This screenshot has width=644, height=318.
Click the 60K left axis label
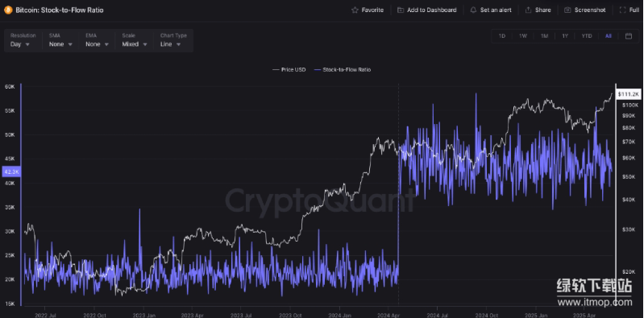pos(10,87)
